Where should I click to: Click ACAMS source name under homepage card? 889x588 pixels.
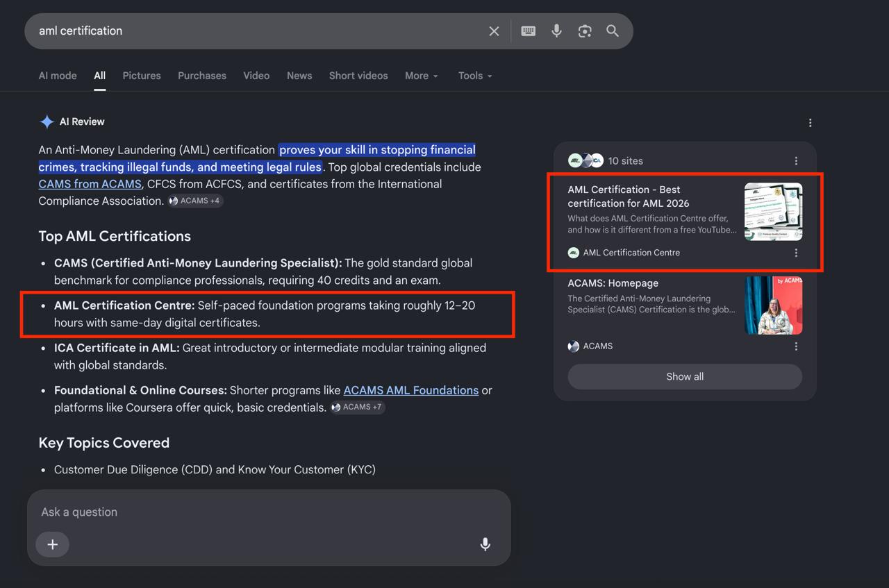click(598, 346)
